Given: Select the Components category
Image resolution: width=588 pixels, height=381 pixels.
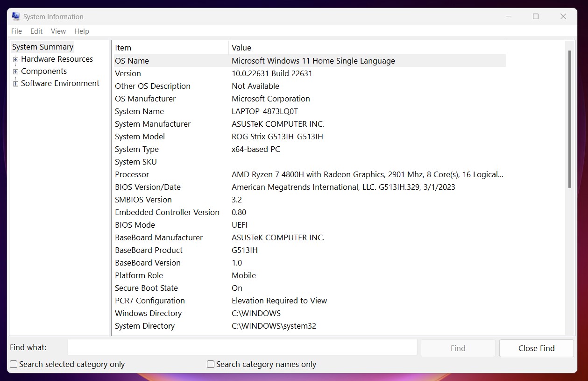Looking at the screenshot, I should [44, 71].
